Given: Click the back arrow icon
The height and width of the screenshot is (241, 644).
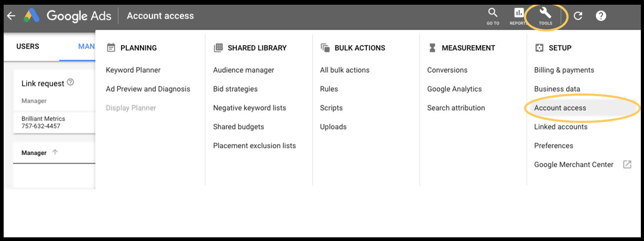Looking at the screenshot, I should tap(11, 16).
